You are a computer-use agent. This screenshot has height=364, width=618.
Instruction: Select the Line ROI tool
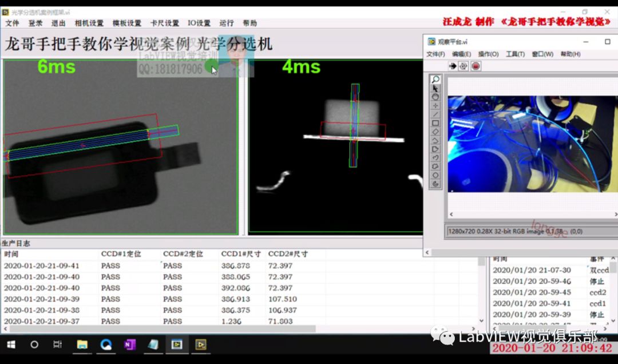pos(435,114)
